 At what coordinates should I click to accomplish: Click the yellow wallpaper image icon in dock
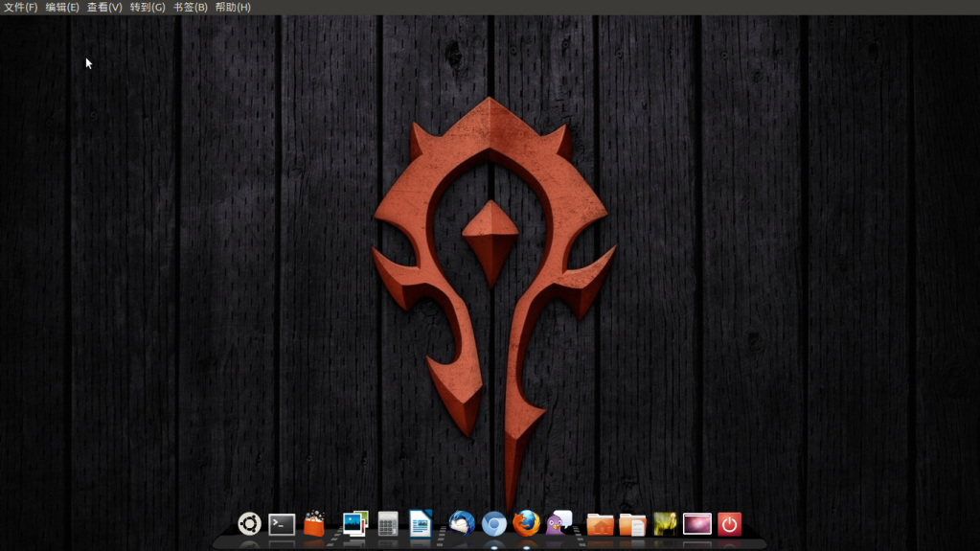tap(665, 524)
